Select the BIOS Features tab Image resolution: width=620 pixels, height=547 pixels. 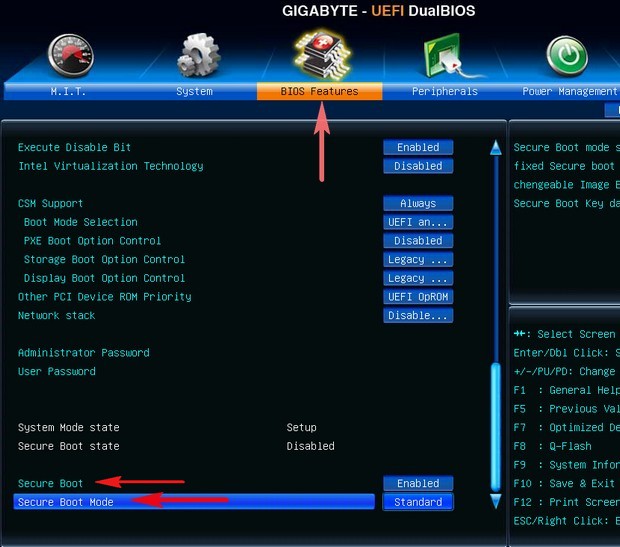point(319,91)
